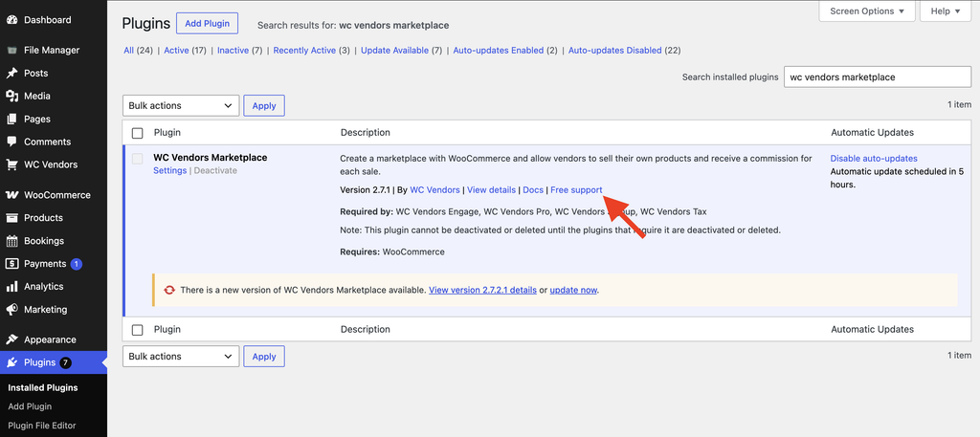Open the WooCommerce logo icon
This screenshot has height=437, width=980.
pos(11,195)
